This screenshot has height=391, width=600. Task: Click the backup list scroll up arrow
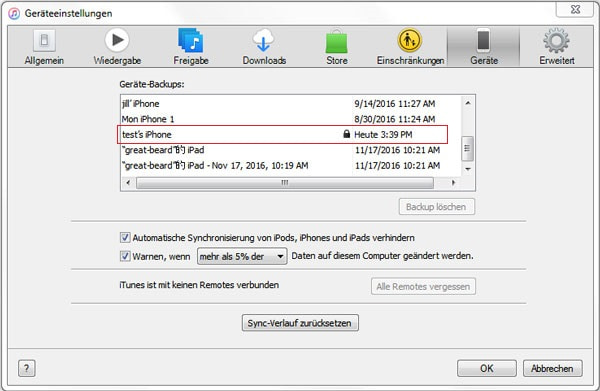point(468,103)
